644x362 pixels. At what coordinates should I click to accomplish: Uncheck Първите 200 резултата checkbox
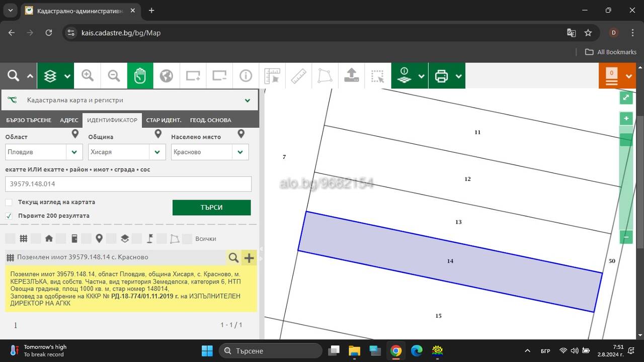(x=9, y=216)
